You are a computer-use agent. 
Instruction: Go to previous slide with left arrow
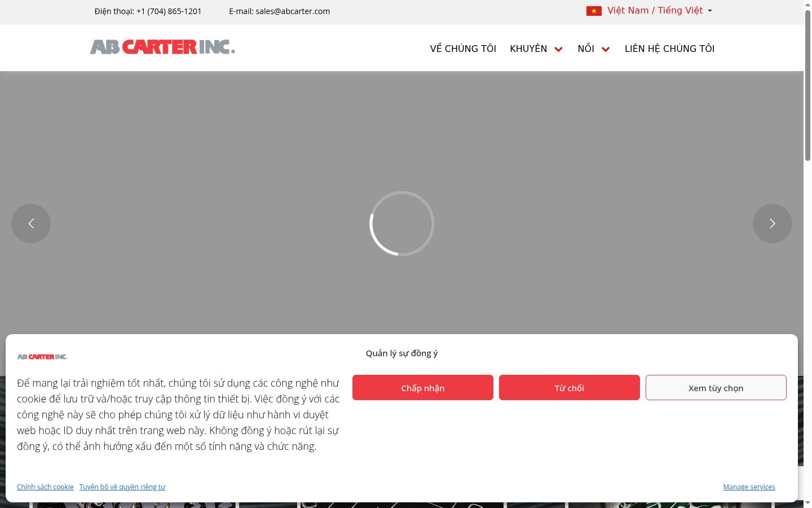[31, 224]
